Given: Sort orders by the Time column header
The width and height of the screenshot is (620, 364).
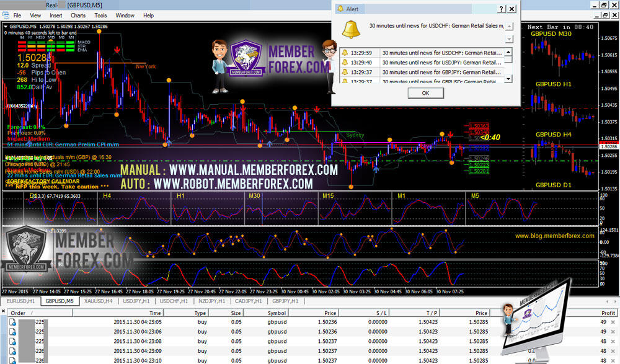Looking at the screenshot, I should pos(117,313).
